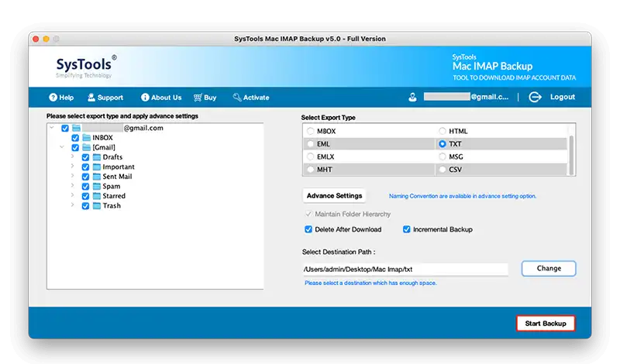Click the Starred folder label
620x364 pixels.
(x=114, y=196)
